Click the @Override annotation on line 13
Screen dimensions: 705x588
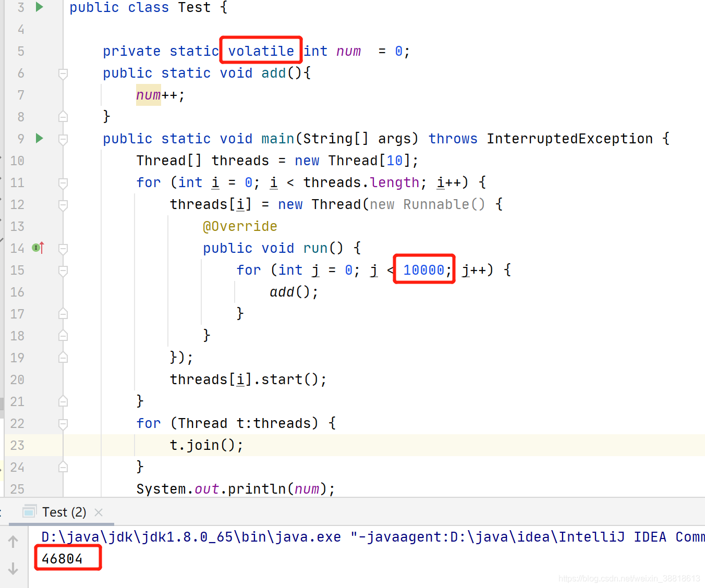(240, 226)
